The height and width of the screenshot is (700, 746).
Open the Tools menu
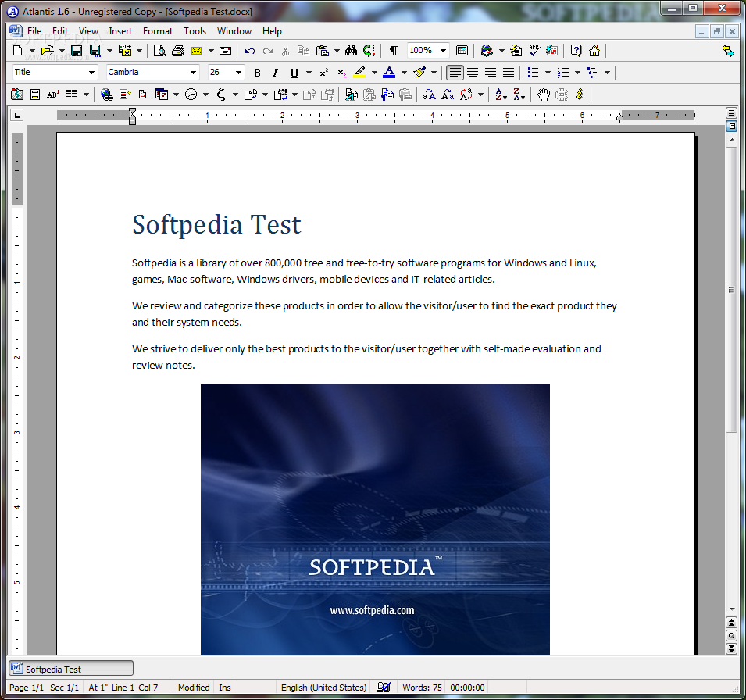point(195,31)
